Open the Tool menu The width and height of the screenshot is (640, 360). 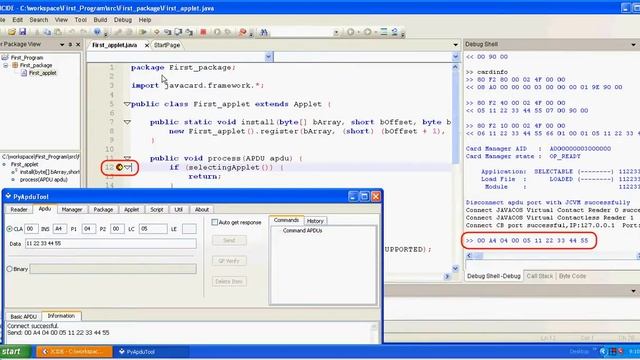80,20
